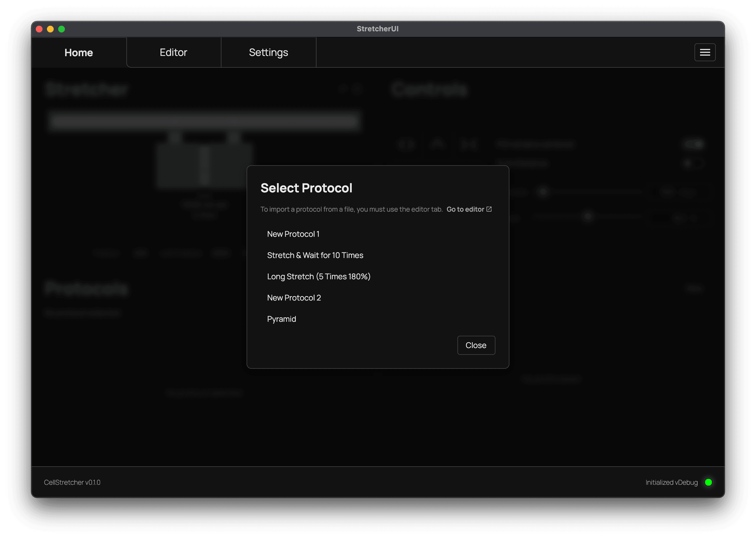Open the hamburger menu button

[705, 52]
